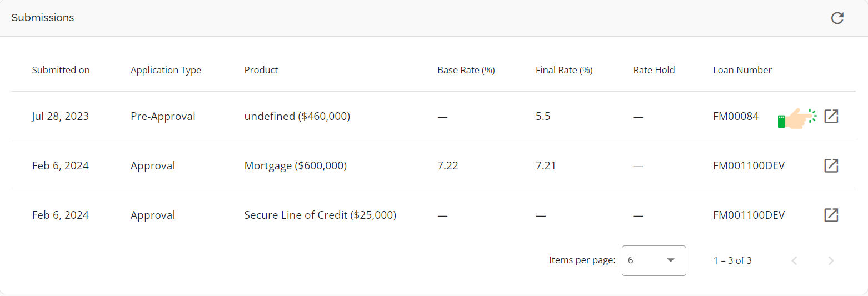Select the Mortgage ($600,000) product cell
The height and width of the screenshot is (296, 868).
(295, 165)
